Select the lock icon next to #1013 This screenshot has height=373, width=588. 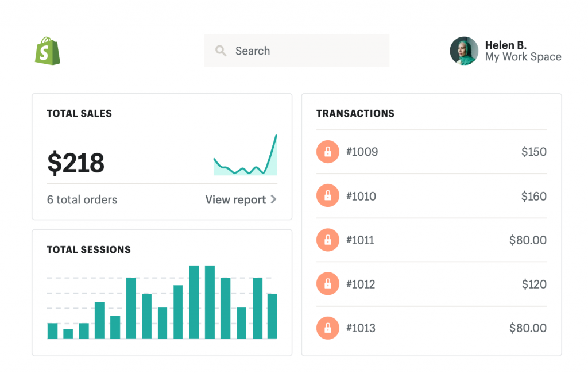click(x=328, y=328)
